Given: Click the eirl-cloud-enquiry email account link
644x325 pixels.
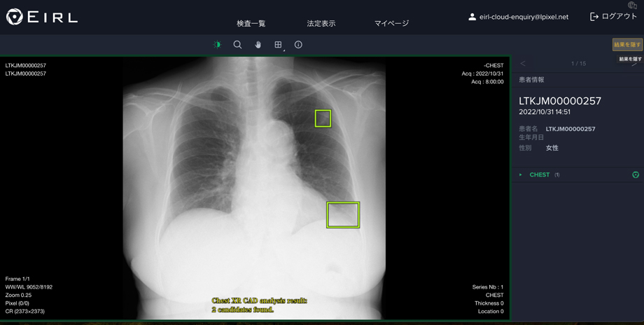Looking at the screenshot, I should click(524, 18).
